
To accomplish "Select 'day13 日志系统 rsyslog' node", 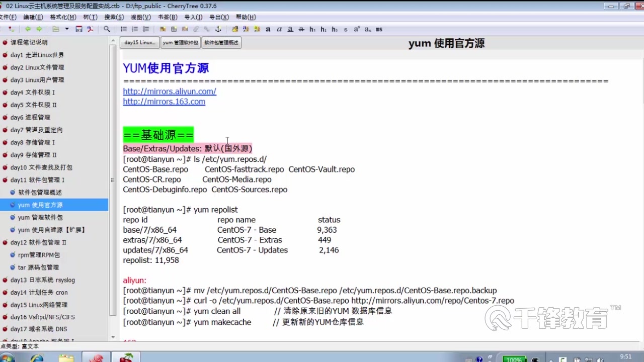I will click(x=42, y=280).
